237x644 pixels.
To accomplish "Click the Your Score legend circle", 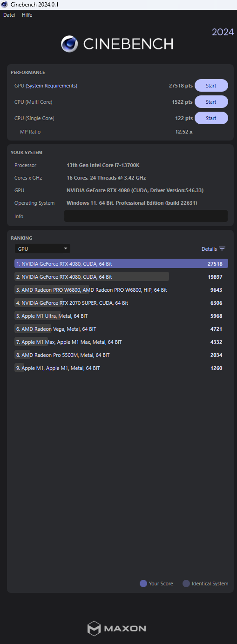I will point(143,584).
